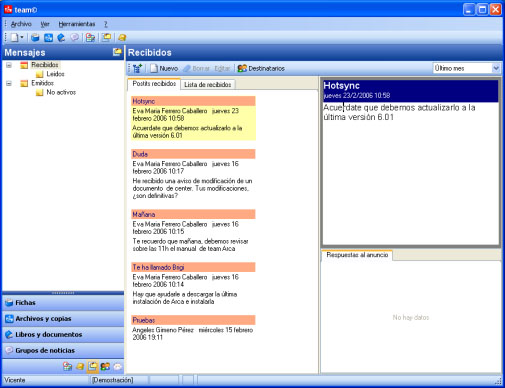Click the post-it messages icon in the main toolbar
505x388 pixels.
click(x=107, y=37)
